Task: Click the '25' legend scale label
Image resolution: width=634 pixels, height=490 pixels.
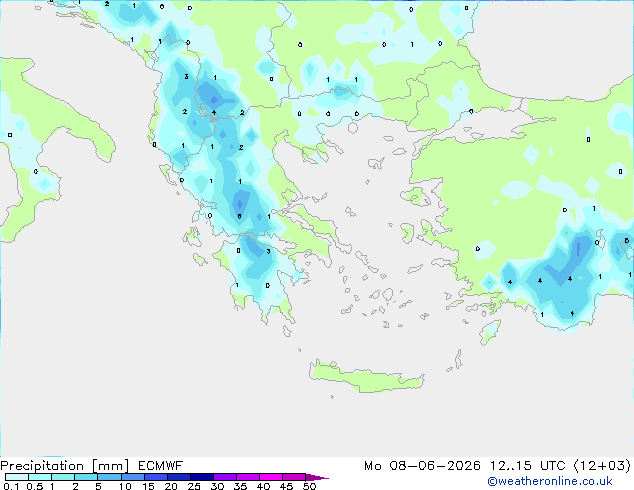Action: (194, 486)
